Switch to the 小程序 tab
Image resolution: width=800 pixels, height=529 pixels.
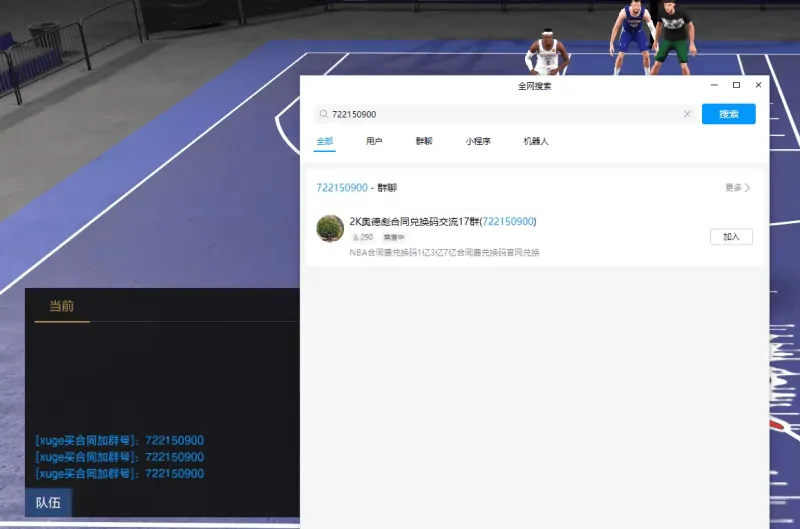(478, 142)
